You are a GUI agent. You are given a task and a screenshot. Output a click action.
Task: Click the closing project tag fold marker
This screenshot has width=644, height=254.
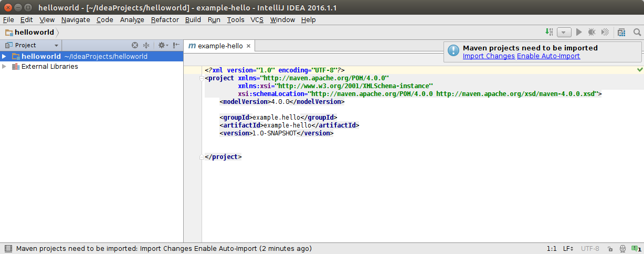coord(202,156)
